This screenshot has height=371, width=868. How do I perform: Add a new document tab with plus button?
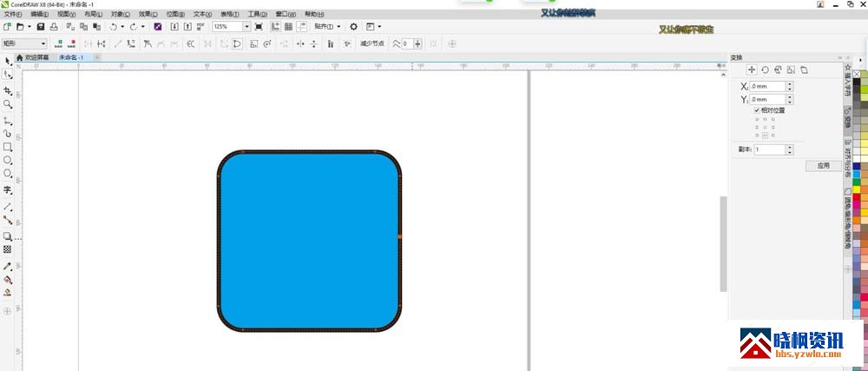pyautogui.click(x=97, y=57)
